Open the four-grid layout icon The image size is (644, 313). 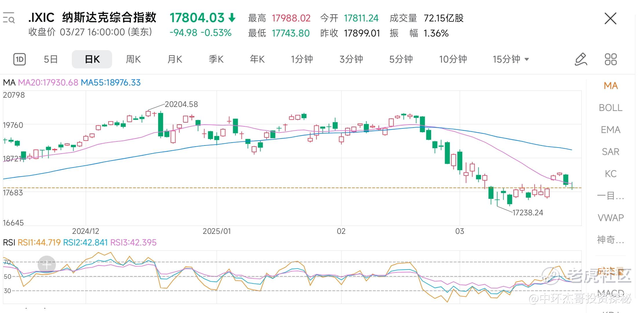click(611, 59)
